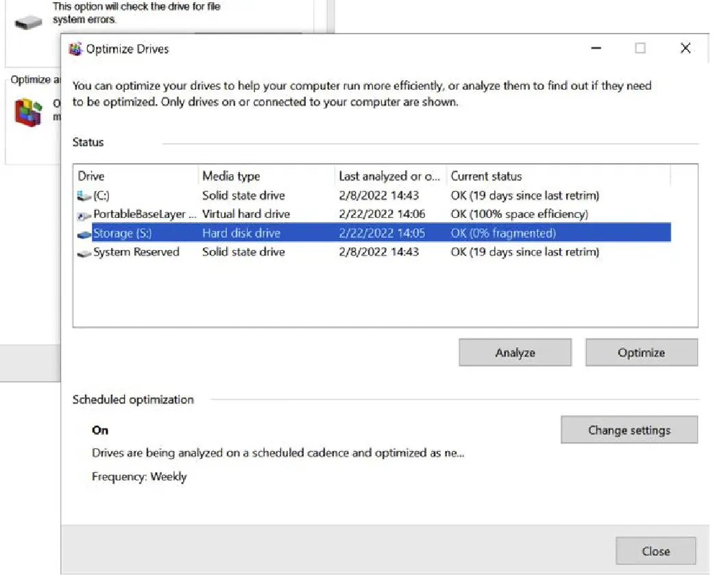Click the (C:) drive icon
The width and height of the screenshot is (728, 584).
(x=84, y=196)
